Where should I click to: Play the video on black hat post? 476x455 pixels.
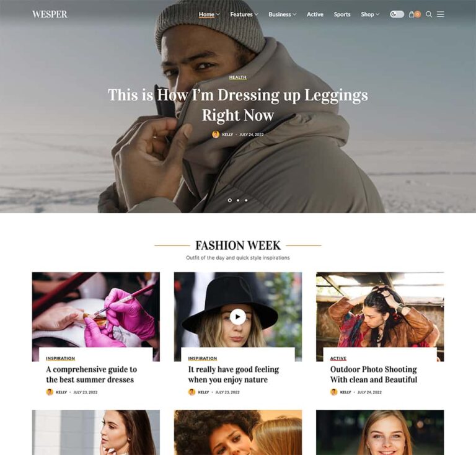238,317
